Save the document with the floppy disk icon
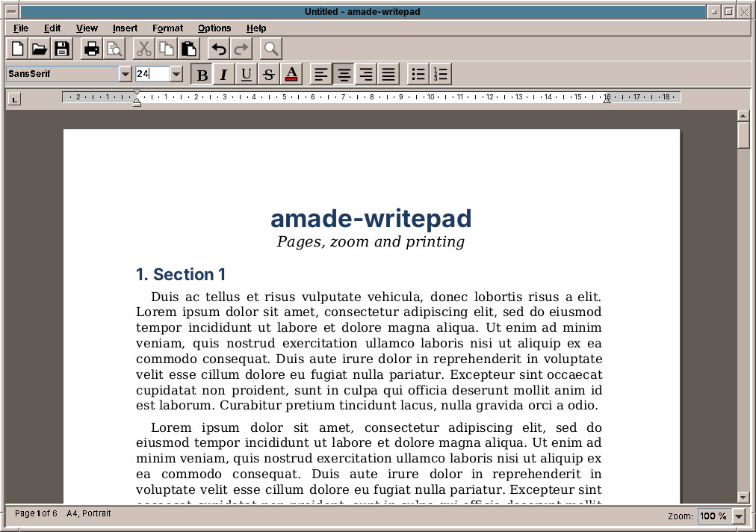 click(x=62, y=49)
